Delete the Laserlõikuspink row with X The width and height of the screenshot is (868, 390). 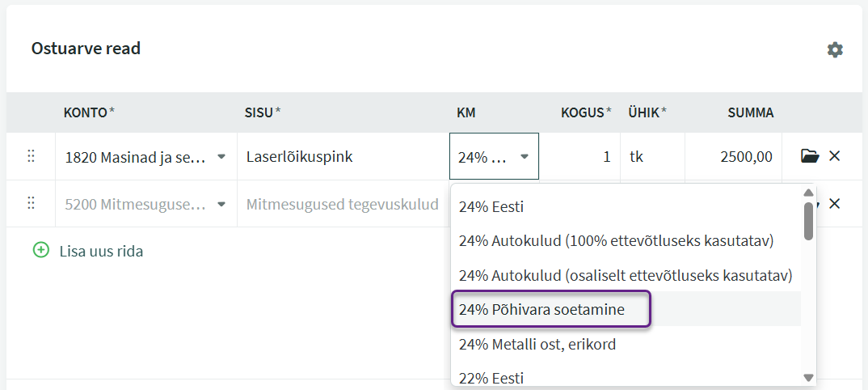(x=834, y=156)
